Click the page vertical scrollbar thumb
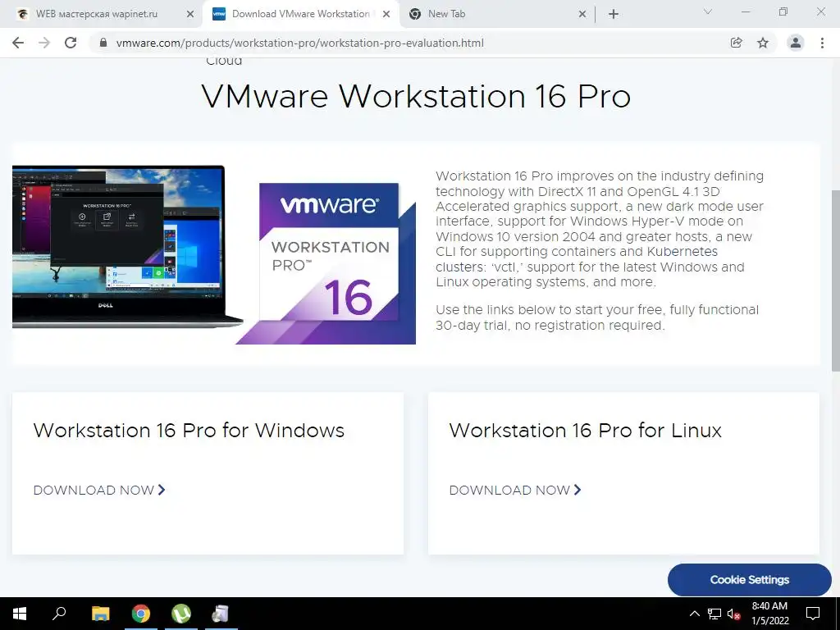 [x=835, y=280]
